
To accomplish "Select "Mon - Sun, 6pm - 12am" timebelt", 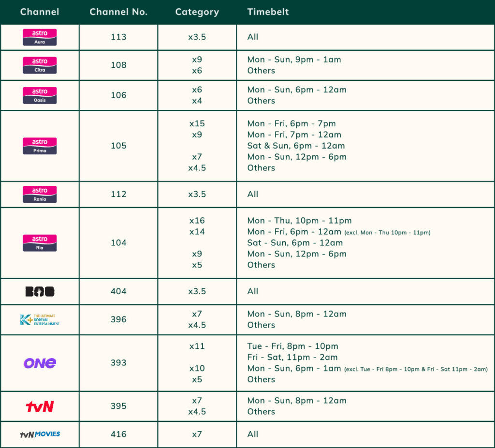I will coord(297,90).
